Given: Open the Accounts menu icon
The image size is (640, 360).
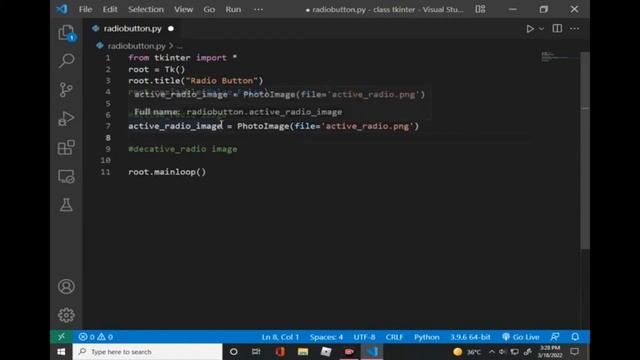Looking at the screenshot, I should tap(66, 287).
